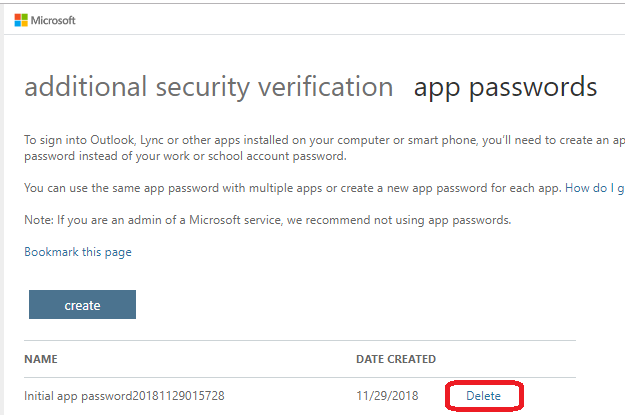625x415 pixels.
Task: Click the NAME column header
Action: coord(42,359)
